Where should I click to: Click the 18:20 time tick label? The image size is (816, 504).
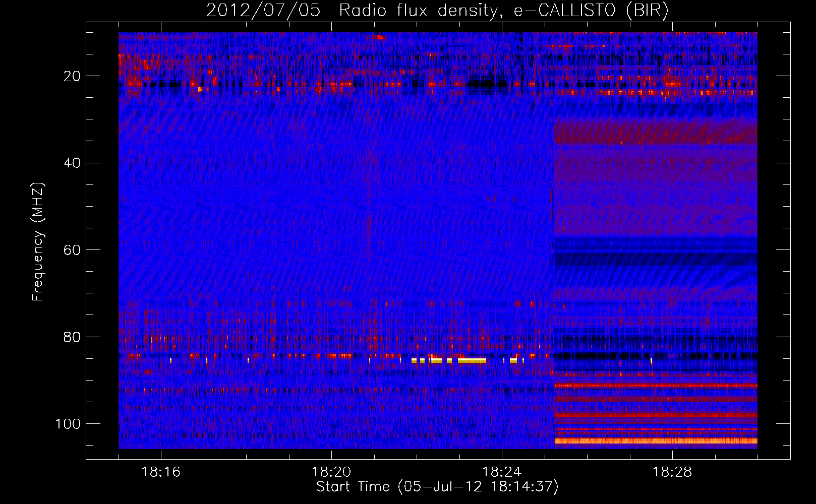[x=331, y=472]
